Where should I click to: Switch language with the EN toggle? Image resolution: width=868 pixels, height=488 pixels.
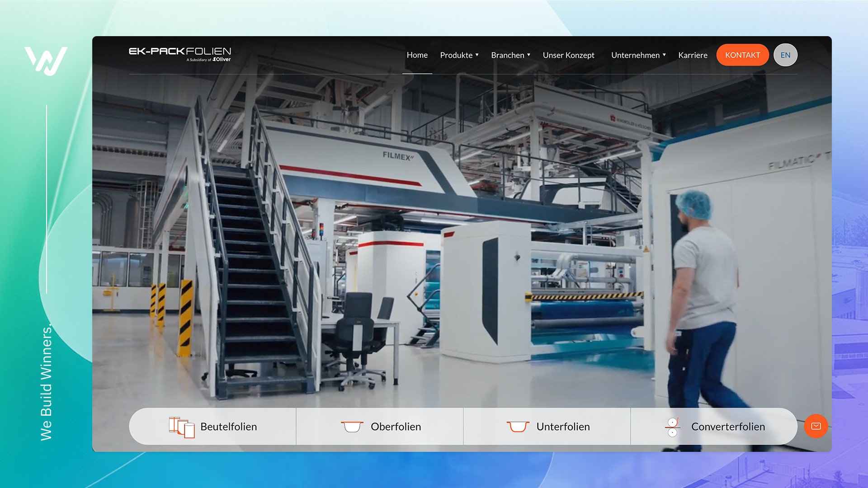point(785,55)
